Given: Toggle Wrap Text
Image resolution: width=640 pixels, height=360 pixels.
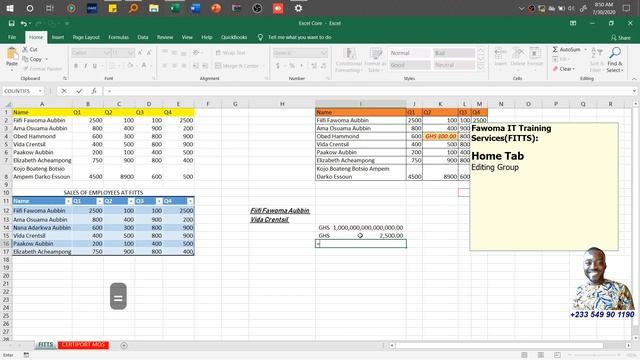Looking at the screenshot, I should point(230,53).
